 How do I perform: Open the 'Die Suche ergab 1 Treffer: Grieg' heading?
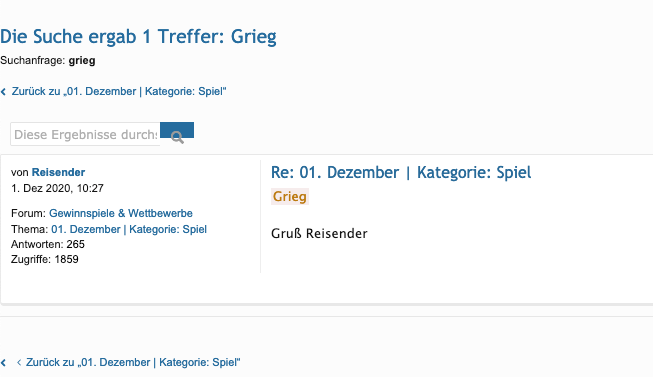138,37
